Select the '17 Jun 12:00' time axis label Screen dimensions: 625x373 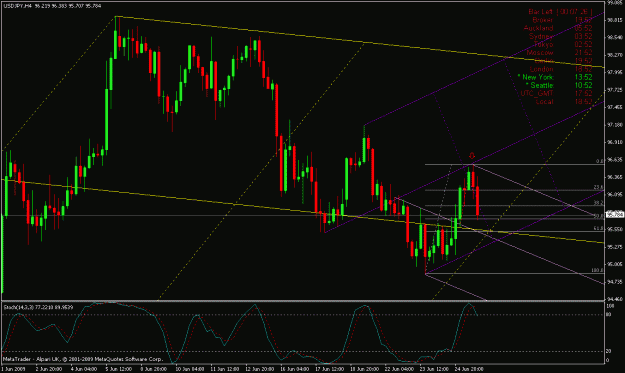[330, 369]
